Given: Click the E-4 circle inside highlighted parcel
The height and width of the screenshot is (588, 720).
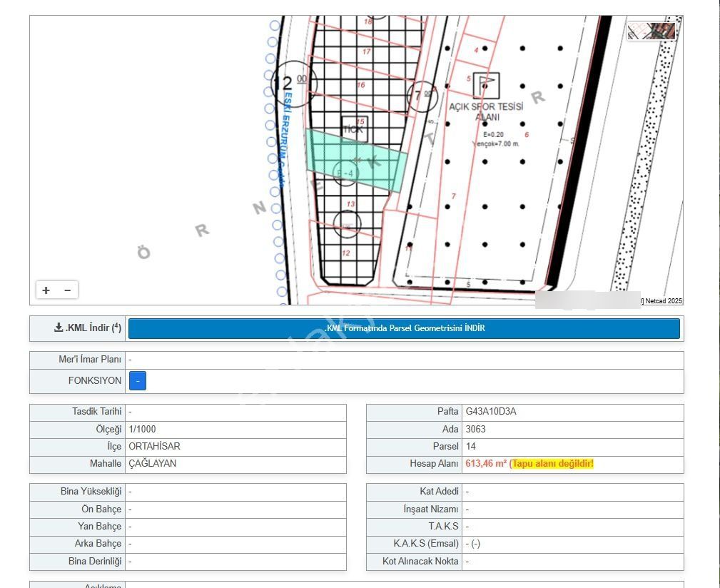Looking at the screenshot, I should [346, 173].
